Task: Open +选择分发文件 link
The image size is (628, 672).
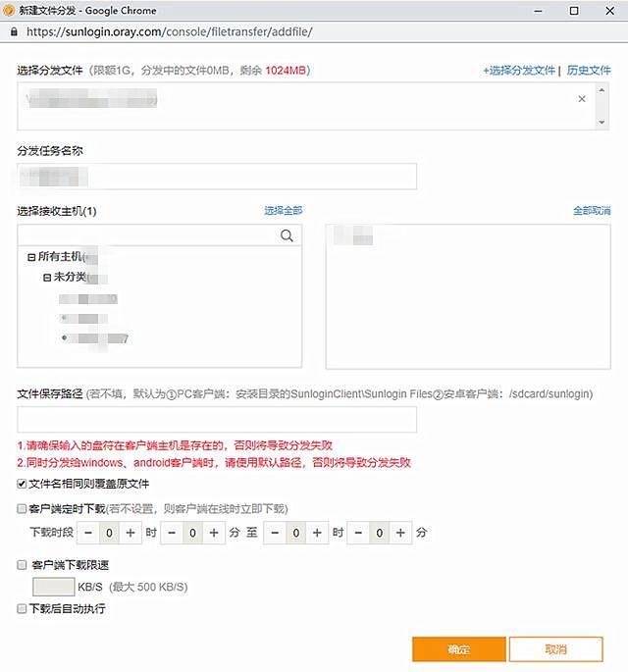Action: click(519, 71)
